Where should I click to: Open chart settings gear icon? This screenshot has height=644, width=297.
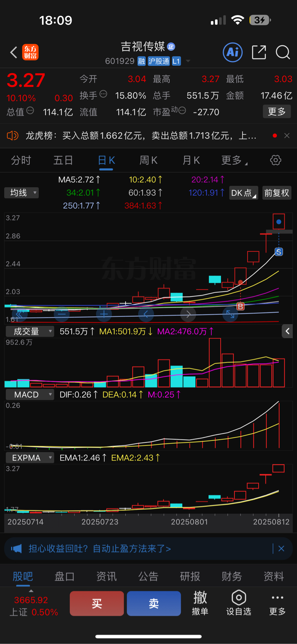tap(276, 160)
